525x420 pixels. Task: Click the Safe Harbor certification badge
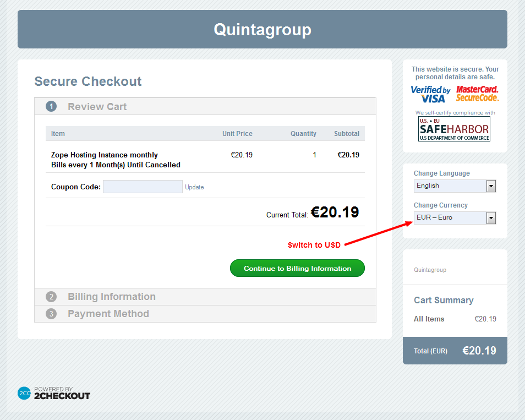coord(454,129)
